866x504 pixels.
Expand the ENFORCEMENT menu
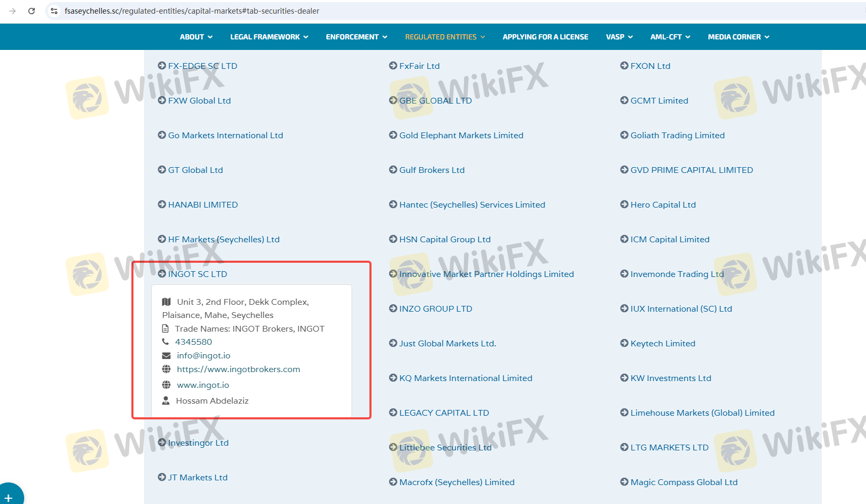pyautogui.click(x=356, y=37)
